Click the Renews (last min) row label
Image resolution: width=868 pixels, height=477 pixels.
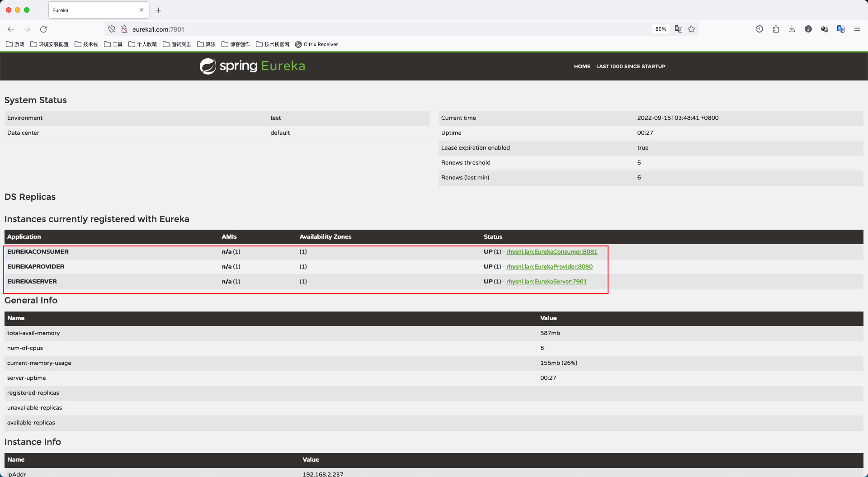(x=465, y=178)
